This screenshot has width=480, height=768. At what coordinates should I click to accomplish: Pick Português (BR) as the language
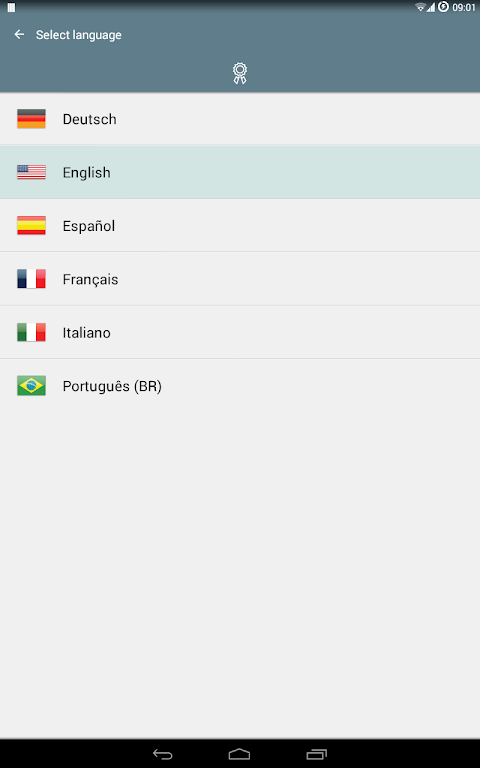coord(240,386)
